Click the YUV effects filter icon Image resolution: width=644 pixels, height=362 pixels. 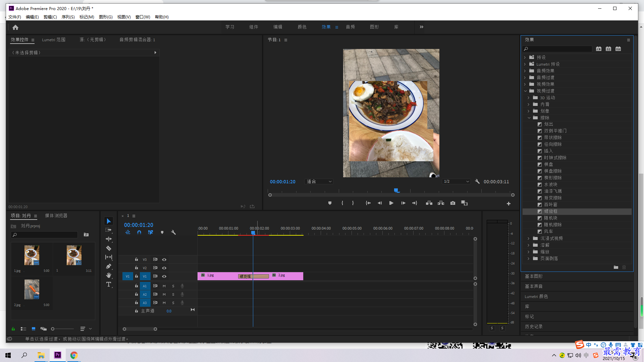[618, 49]
